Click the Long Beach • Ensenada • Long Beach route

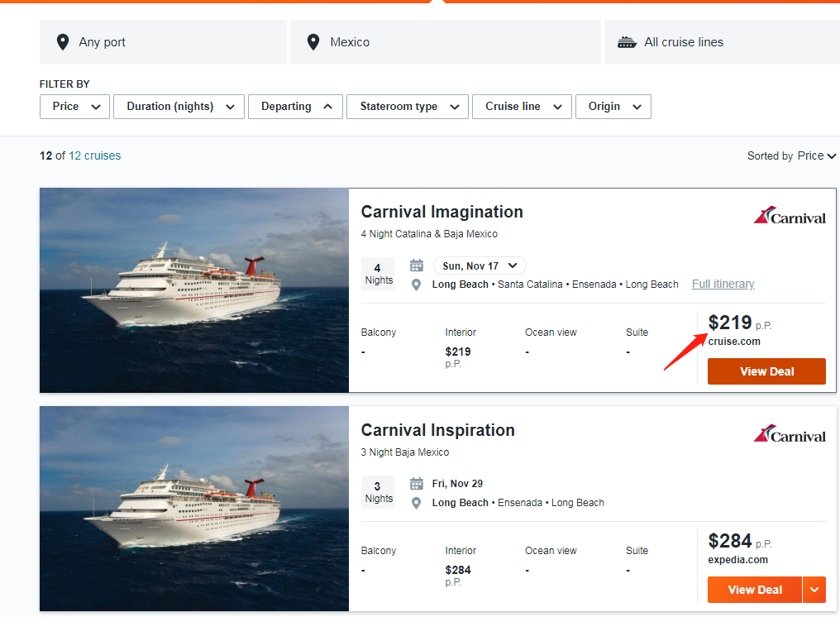pos(518,503)
